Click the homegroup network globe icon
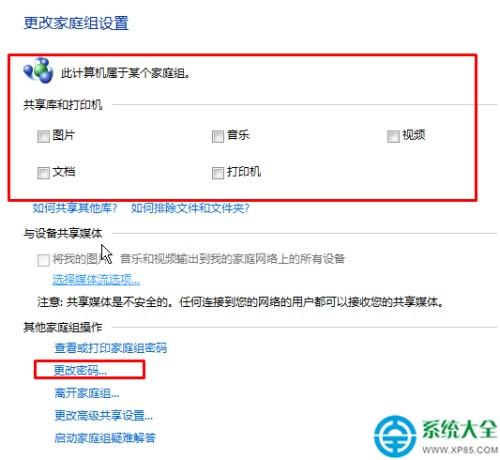This screenshot has height=460, width=500. pyautogui.click(x=38, y=70)
